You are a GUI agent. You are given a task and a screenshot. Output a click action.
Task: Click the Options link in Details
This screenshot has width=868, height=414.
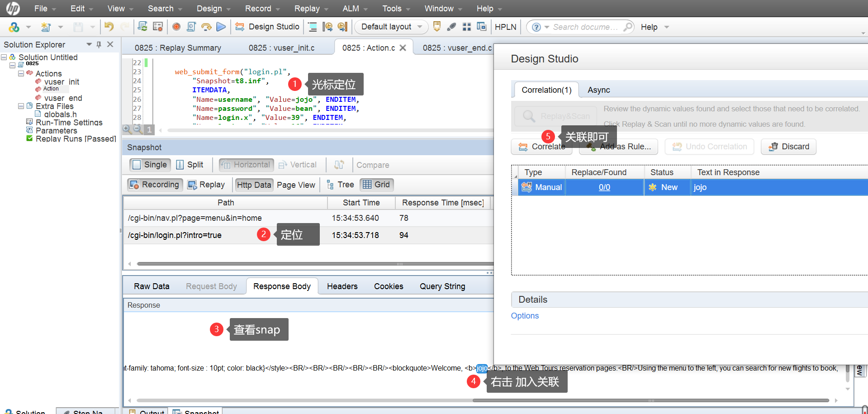[x=525, y=316]
